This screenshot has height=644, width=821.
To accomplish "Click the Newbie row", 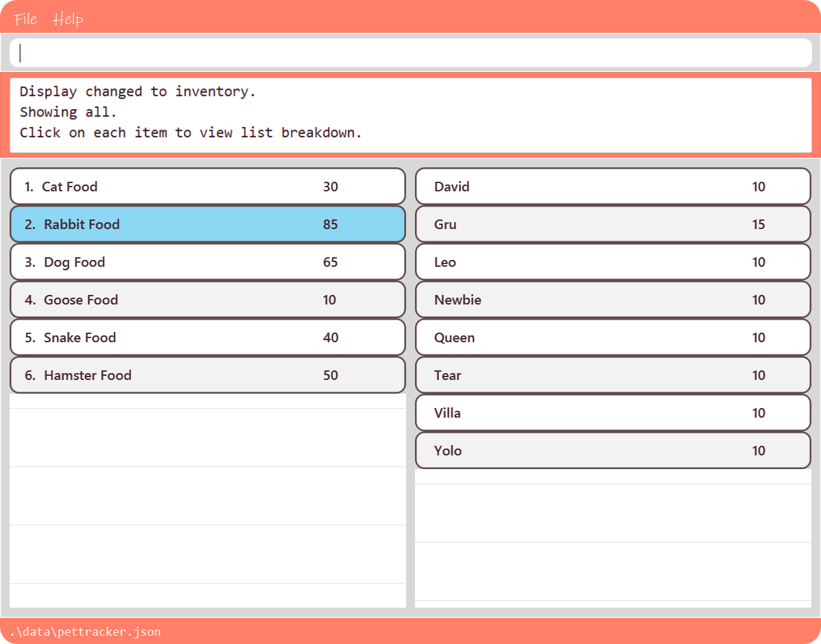I will 612,300.
